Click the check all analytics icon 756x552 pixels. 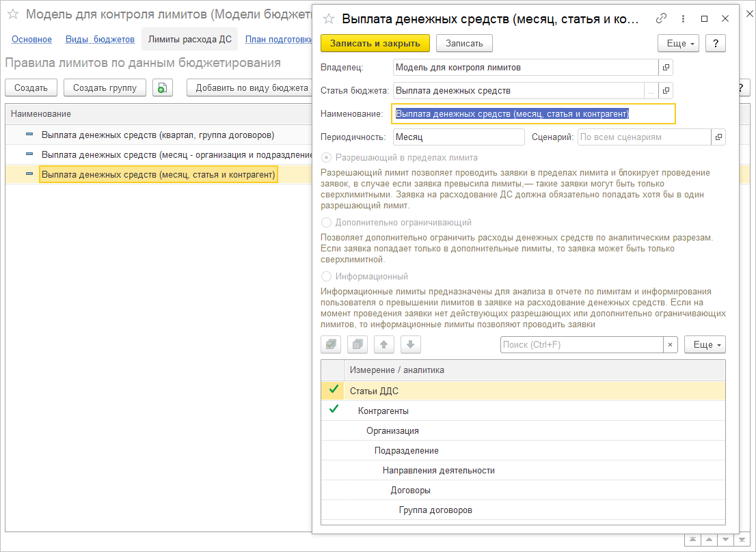click(331, 345)
